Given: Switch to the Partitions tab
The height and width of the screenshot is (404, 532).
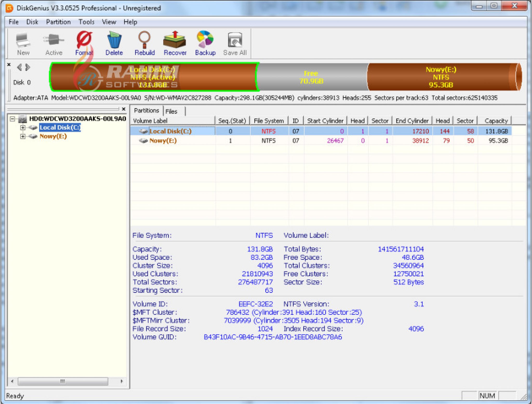Looking at the screenshot, I should click(146, 110).
